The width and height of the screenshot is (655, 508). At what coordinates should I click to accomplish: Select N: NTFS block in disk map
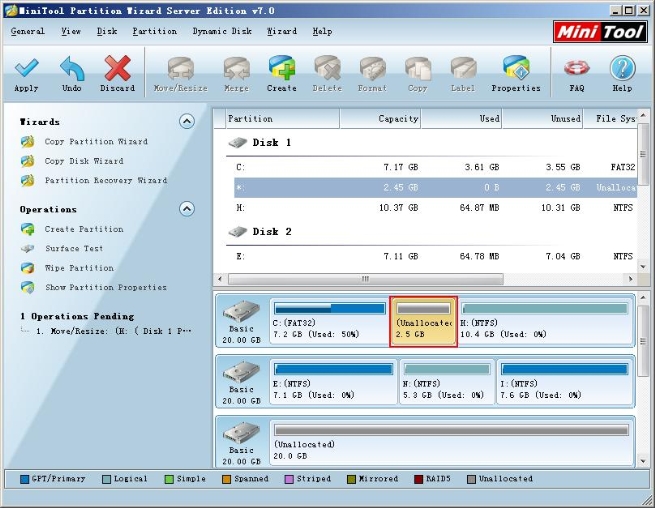(x=447, y=381)
